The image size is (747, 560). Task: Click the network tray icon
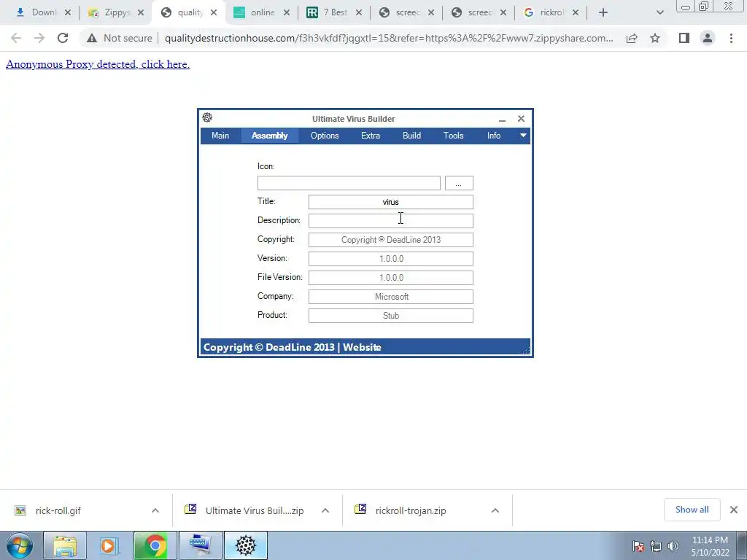pyautogui.click(x=656, y=546)
